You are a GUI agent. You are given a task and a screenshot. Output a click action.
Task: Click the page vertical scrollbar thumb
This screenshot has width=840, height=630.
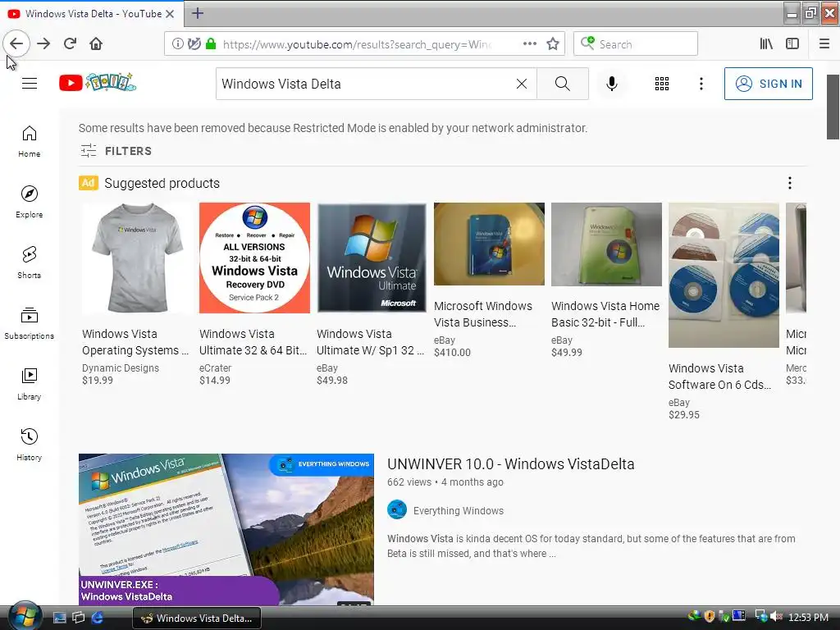pyautogui.click(x=833, y=107)
